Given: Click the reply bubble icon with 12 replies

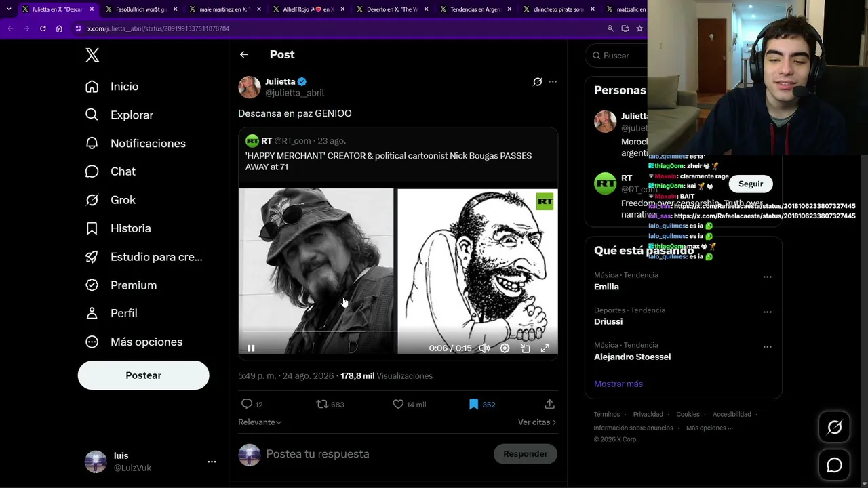Looking at the screenshot, I should tap(247, 404).
